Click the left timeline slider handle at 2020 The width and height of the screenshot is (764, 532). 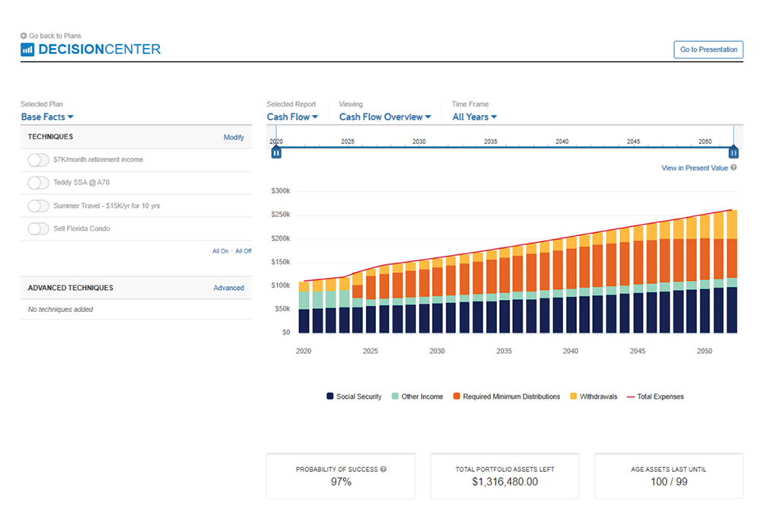[x=276, y=152]
